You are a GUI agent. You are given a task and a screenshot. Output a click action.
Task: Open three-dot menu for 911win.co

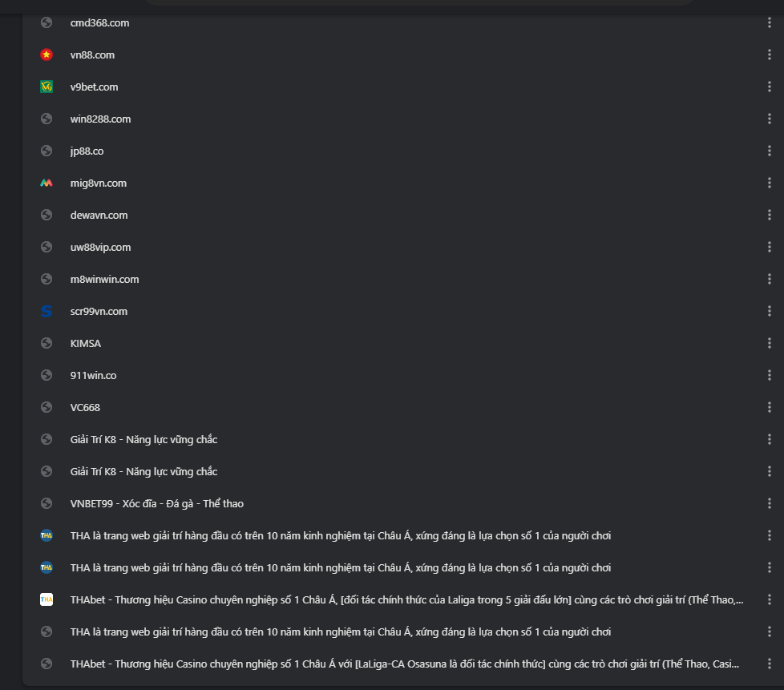coord(769,375)
